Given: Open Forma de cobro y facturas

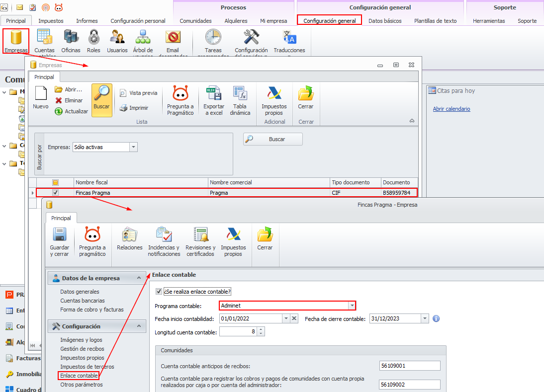Looking at the screenshot, I should click(91, 310).
